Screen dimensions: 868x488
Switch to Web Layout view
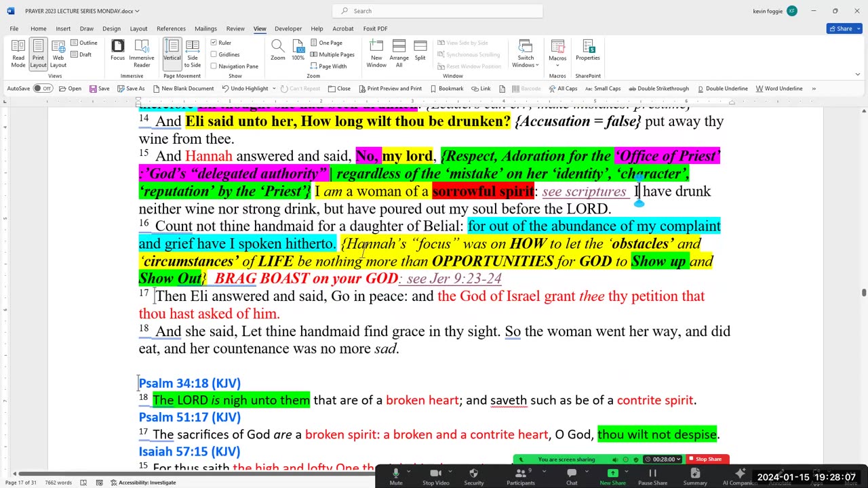click(58, 54)
